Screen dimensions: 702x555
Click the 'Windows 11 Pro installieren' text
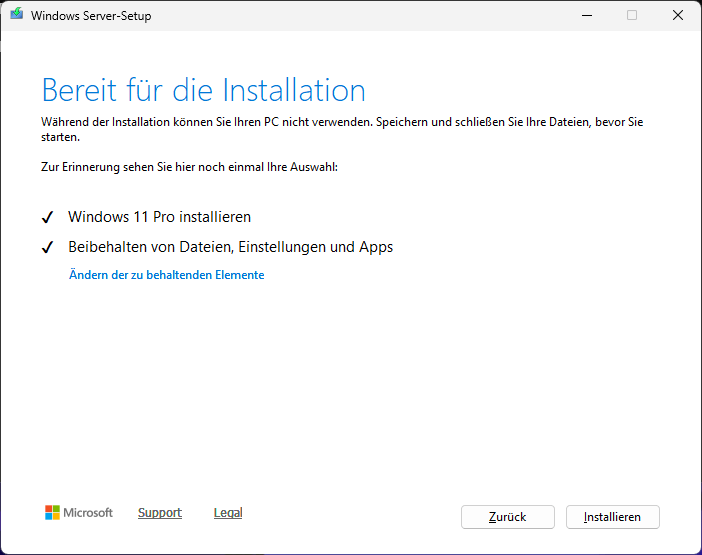pyautogui.click(x=159, y=217)
